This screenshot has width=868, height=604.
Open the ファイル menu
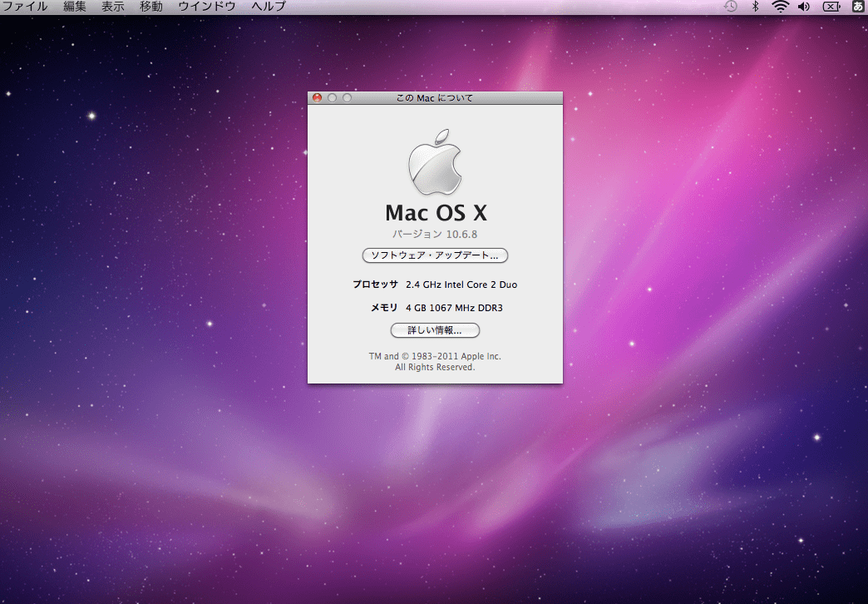[x=25, y=6]
